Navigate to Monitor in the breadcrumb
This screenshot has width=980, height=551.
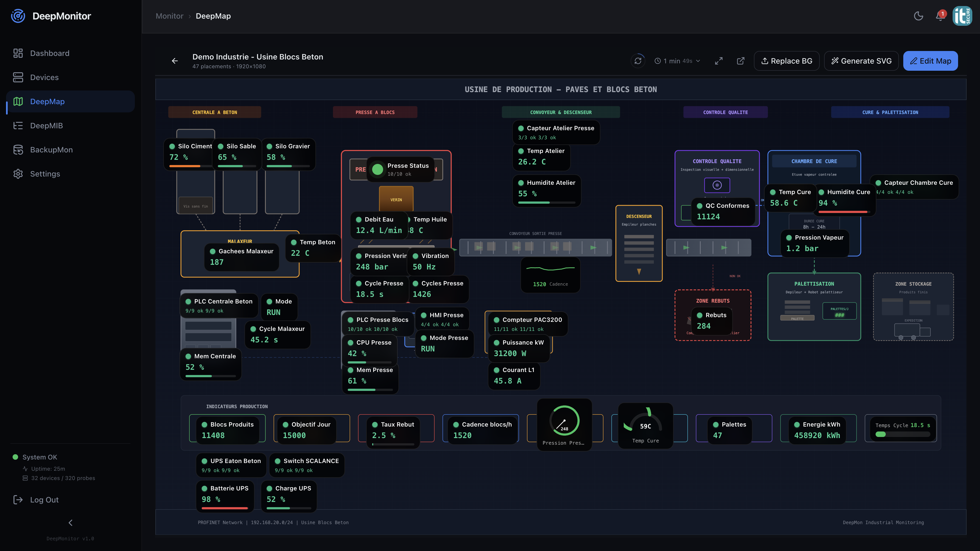(169, 16)
